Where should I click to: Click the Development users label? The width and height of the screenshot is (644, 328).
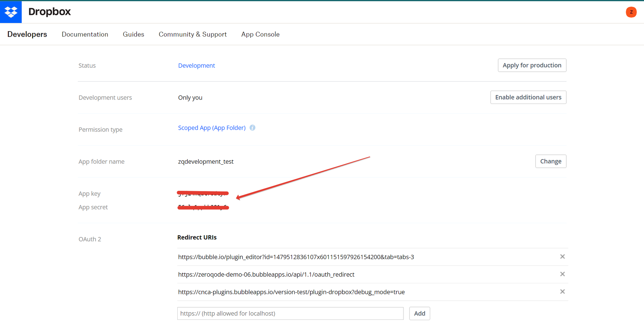(x=105, y=98)
